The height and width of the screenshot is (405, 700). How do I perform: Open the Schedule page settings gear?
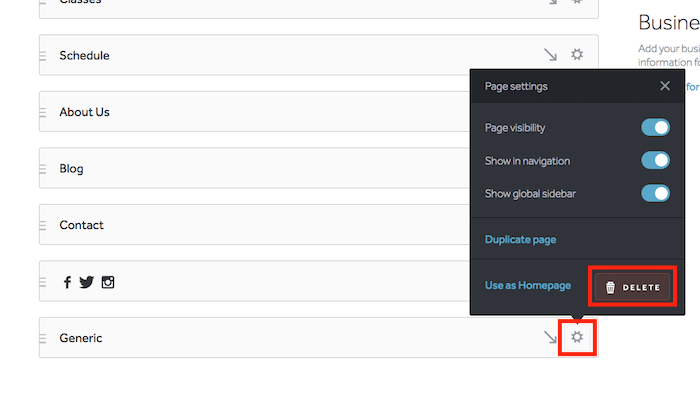tap(577, 55)
